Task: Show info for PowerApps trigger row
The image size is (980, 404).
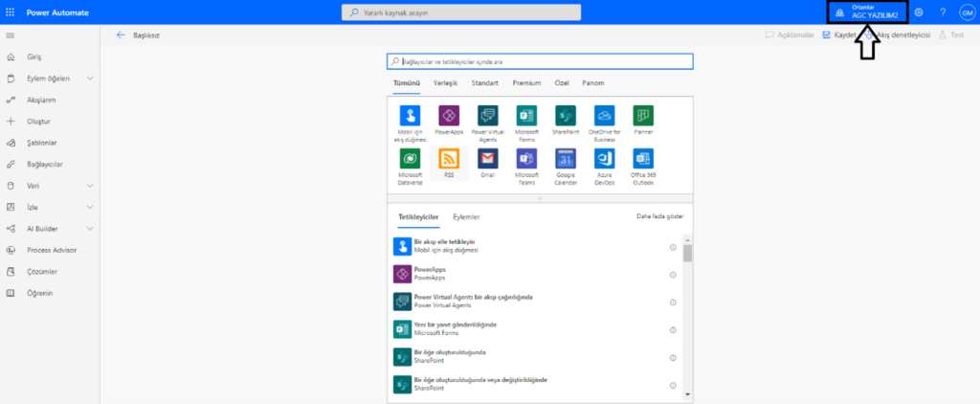Action: tap(673, 275)
